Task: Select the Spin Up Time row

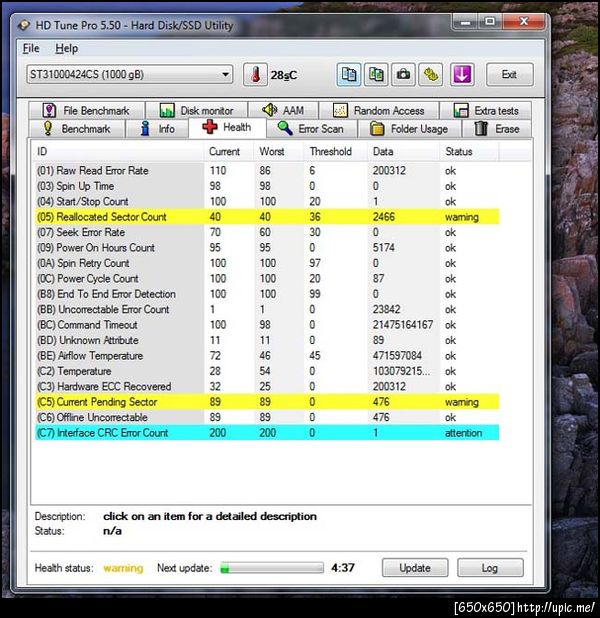Action: [267, 186]
